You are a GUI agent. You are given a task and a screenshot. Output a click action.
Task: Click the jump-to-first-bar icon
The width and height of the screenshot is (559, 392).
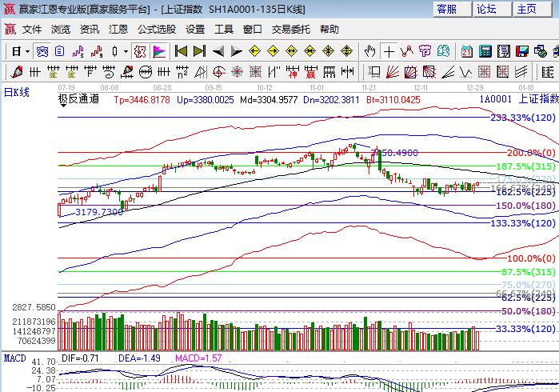point(181,51)
